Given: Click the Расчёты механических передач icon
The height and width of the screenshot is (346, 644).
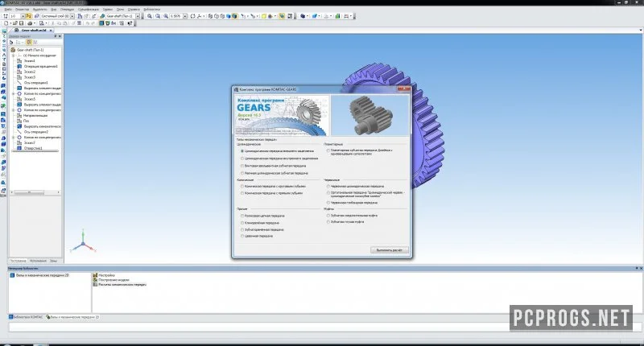Looking at the screenshot, I should pos(95,284).
